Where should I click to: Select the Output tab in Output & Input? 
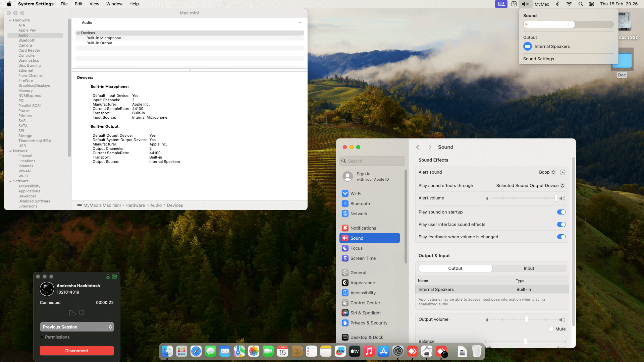[x=455, y=268]
